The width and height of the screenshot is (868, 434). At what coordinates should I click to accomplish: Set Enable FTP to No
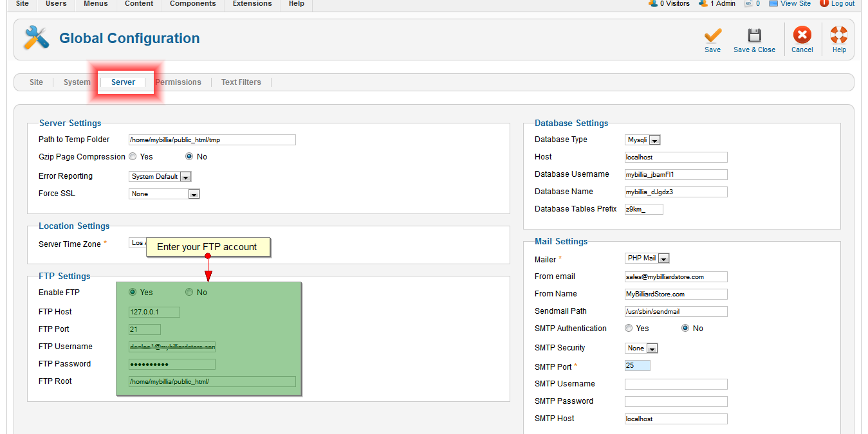coord(189,293)
